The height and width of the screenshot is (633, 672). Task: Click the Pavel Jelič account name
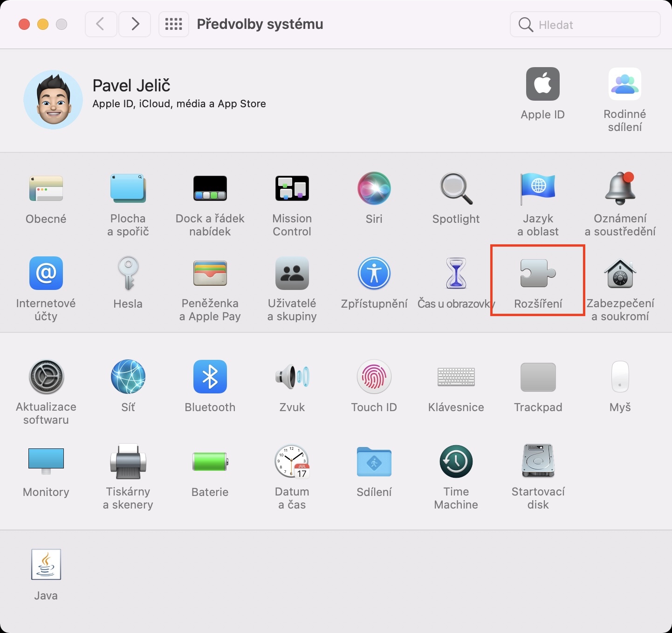[131, 85]
